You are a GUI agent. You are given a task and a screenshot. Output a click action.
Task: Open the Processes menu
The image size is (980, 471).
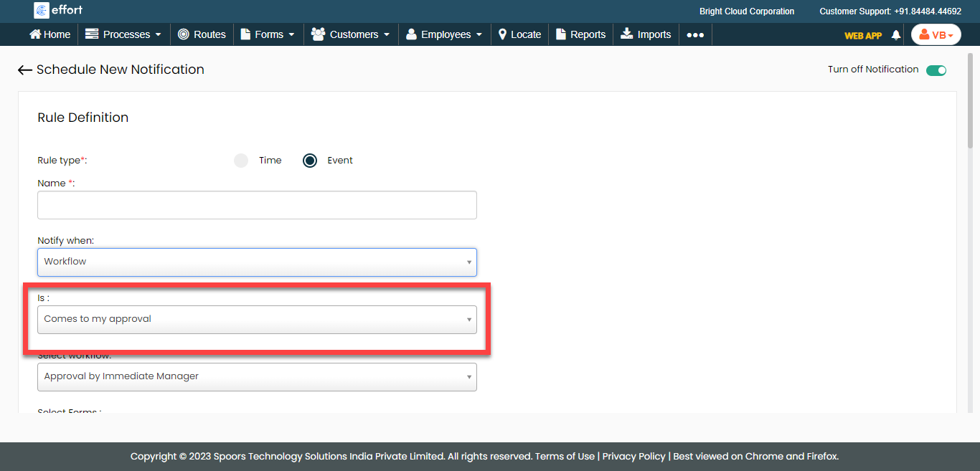(x=123, y=34)
